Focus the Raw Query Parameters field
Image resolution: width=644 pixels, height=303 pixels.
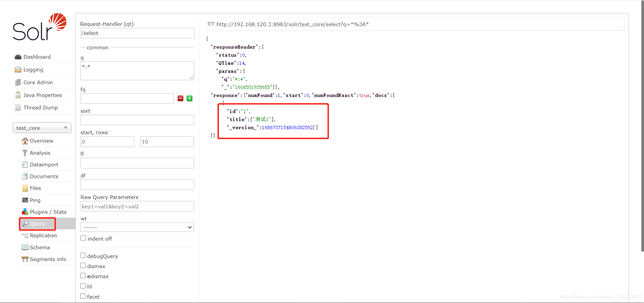(x=137, y=206)
